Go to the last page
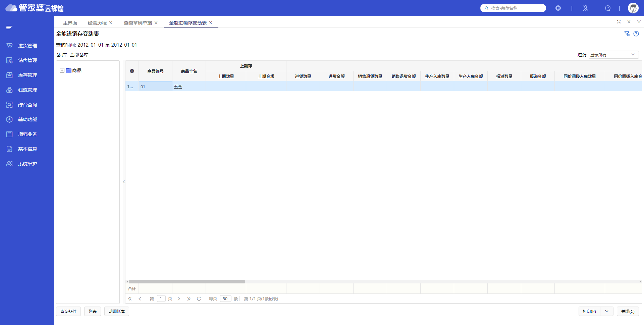 [189, 299]
